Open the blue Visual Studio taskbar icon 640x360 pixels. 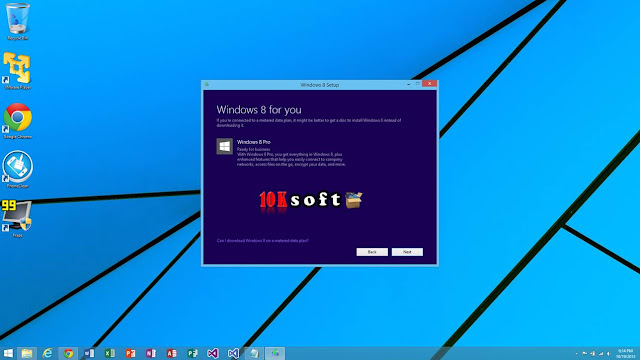click(x=233, y=353)
